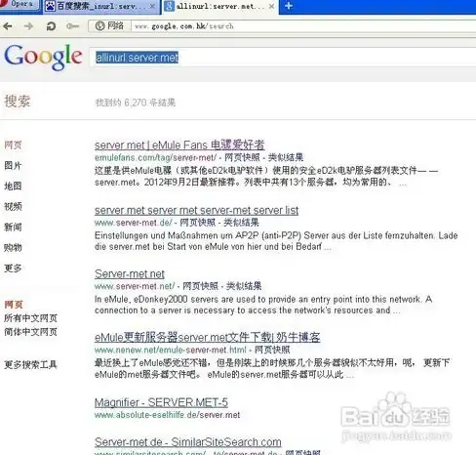Expand 更多 search categories
Screen dimensions: 476x455
(x=13, y=268)
